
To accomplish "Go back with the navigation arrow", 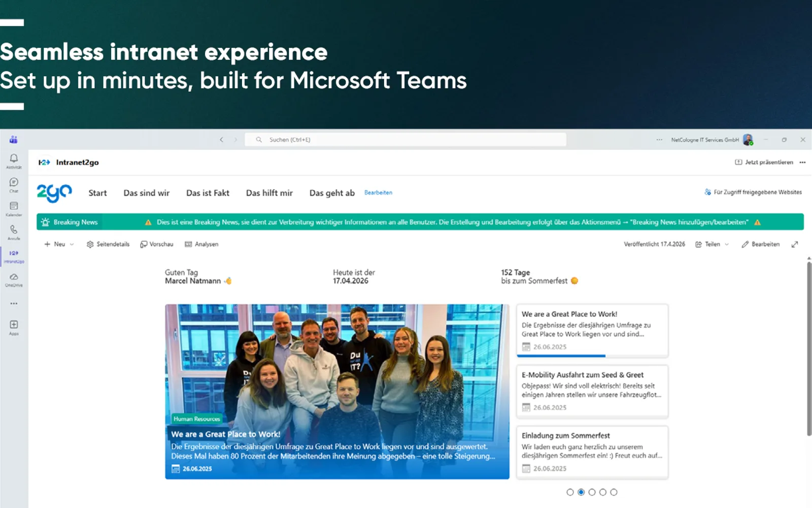I will coord(221,140).
